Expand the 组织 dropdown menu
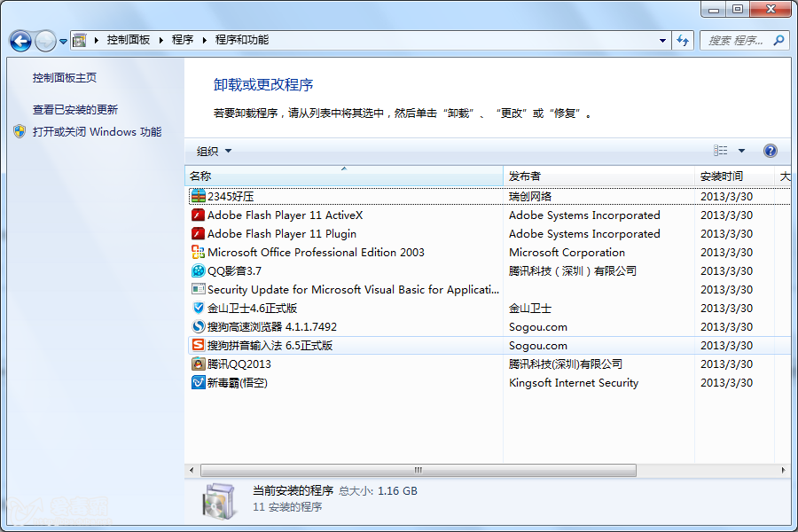 [x=214, y=152]
